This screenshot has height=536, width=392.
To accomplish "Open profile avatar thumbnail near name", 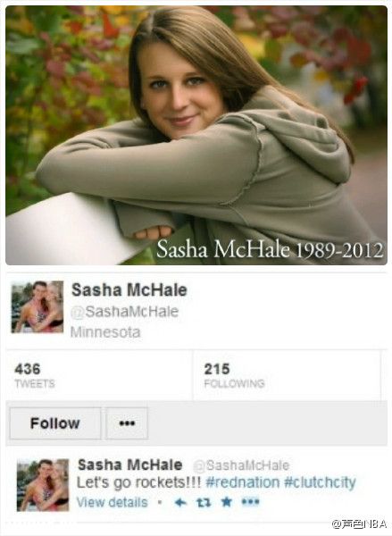I will (38, 307).
